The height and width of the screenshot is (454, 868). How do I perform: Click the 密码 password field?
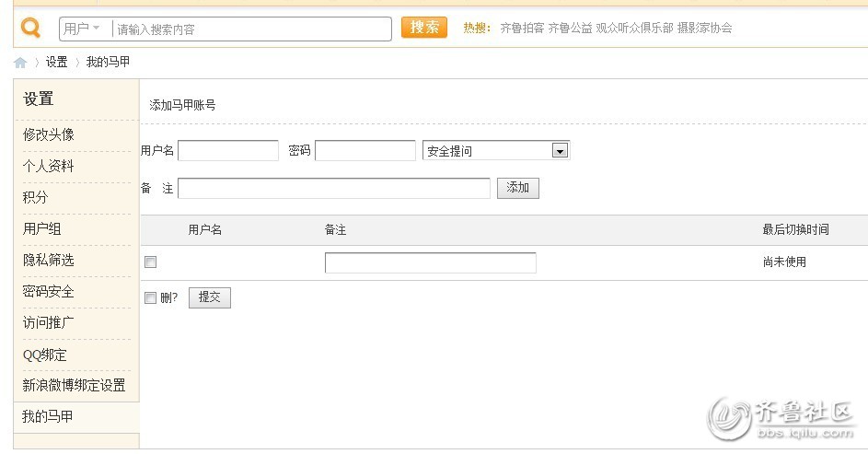365,151
